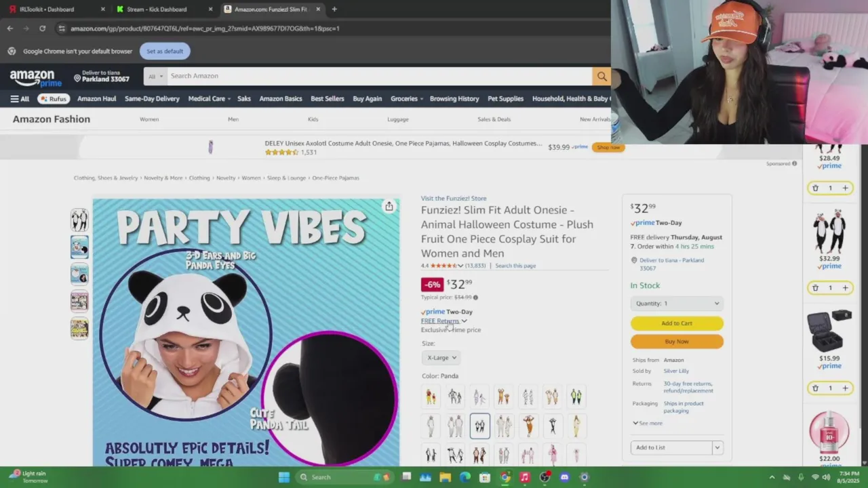Open the All hamburger menu
This screenshot has height=488, width=868.
[x=20, y=99]
